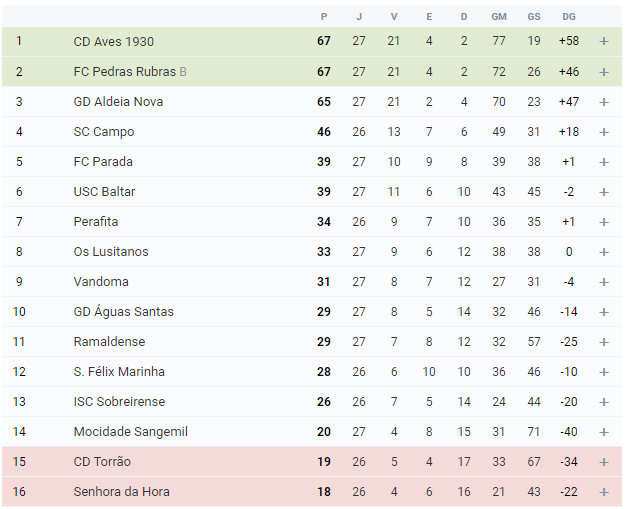Sort table by P points column header
625x509 pixels.
point(324,17)
